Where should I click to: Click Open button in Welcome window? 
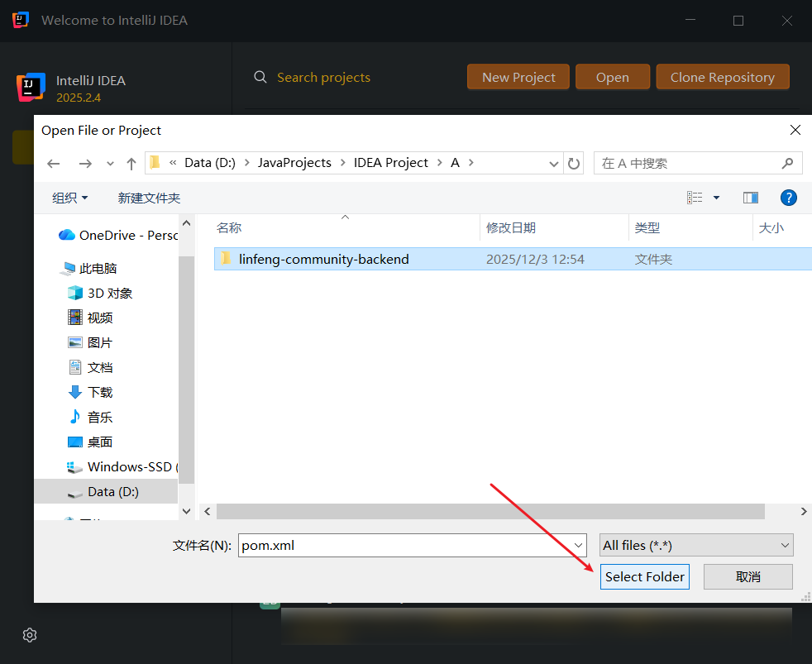[612, 77]
